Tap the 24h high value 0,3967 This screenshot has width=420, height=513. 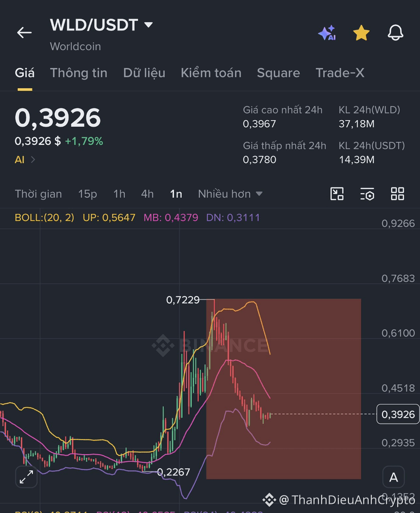259,124
